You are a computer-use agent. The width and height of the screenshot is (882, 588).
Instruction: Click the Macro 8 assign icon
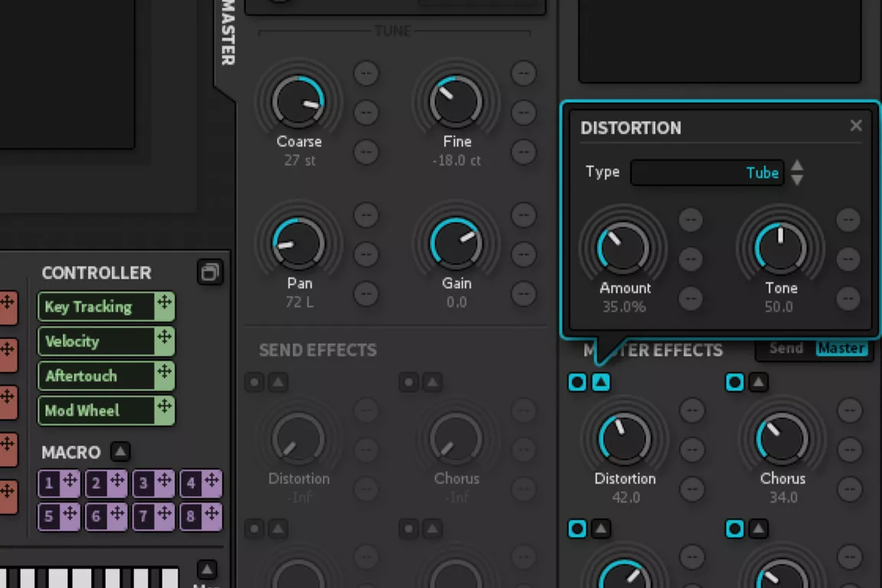211,516
